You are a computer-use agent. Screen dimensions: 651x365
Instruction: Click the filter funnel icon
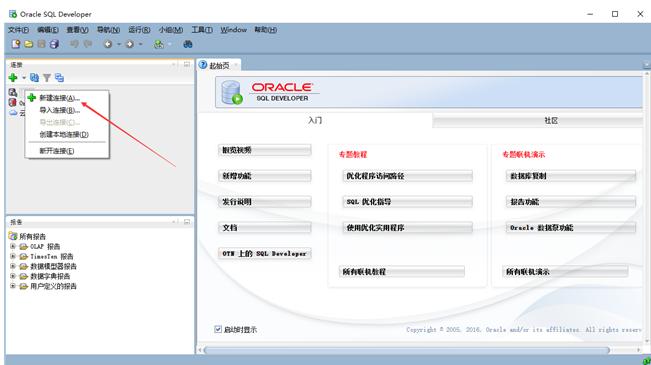47,78
